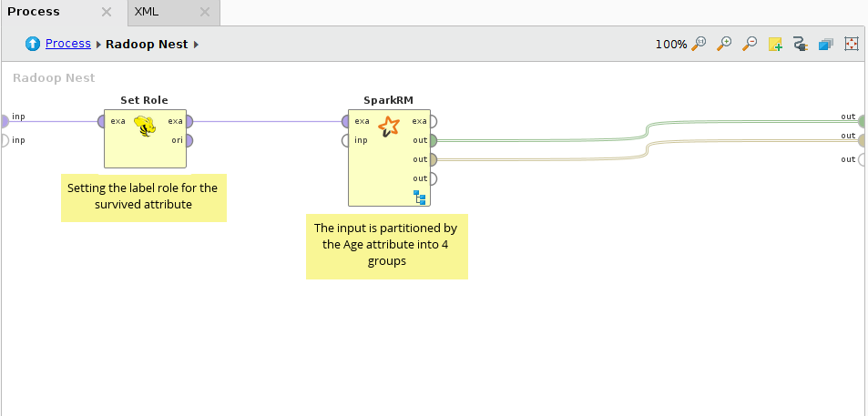Image resolution: width=868 pixels, height=416 pixels.
Task: Click the zoom in magnifier
Action: (725, 44)
